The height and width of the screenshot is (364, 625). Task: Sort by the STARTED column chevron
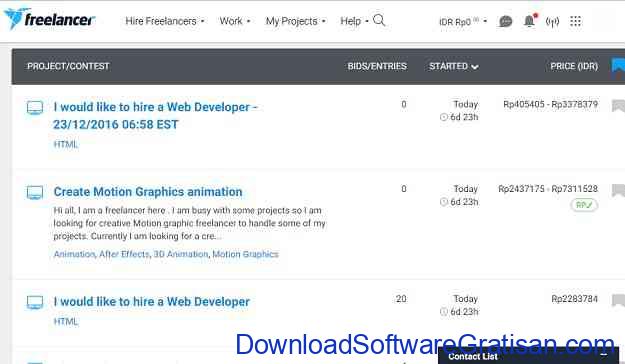(475, 67)
